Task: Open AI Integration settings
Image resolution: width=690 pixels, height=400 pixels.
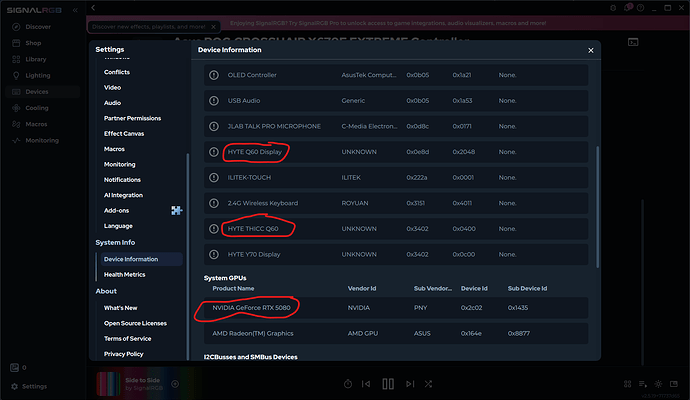Action: 123,195
